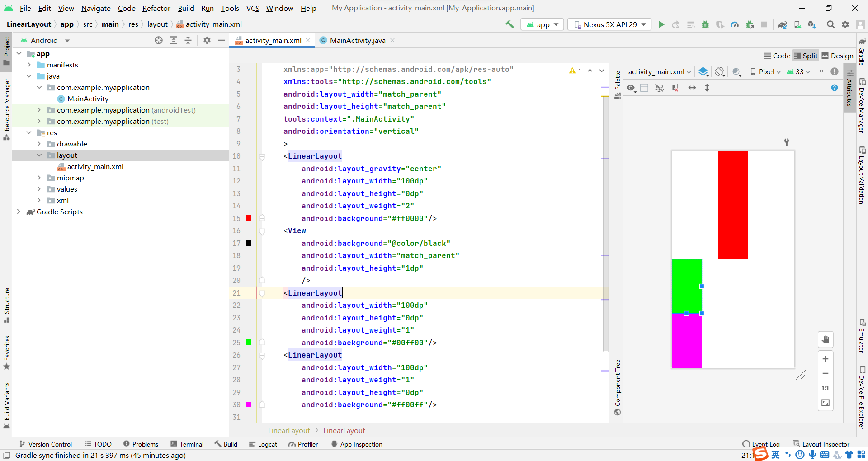
Task: Open the Pixel device selector dropdown
Action: click(765, 71)
